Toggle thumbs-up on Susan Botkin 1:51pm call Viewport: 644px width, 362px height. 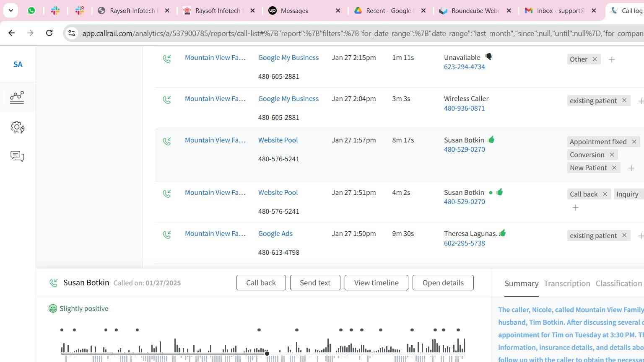[499, 192]
